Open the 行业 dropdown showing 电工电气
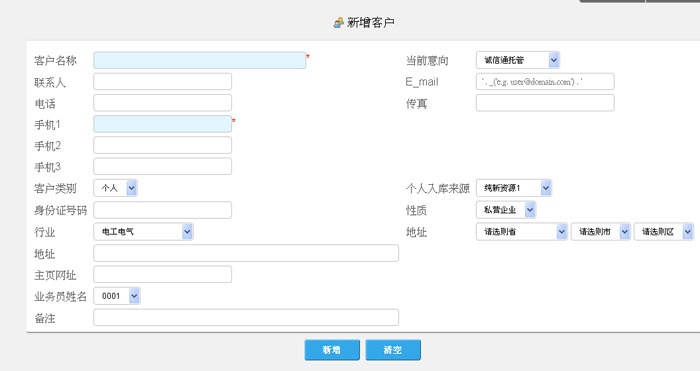The height and width of the screenshot is (371, 700). [x=143, y=232]
